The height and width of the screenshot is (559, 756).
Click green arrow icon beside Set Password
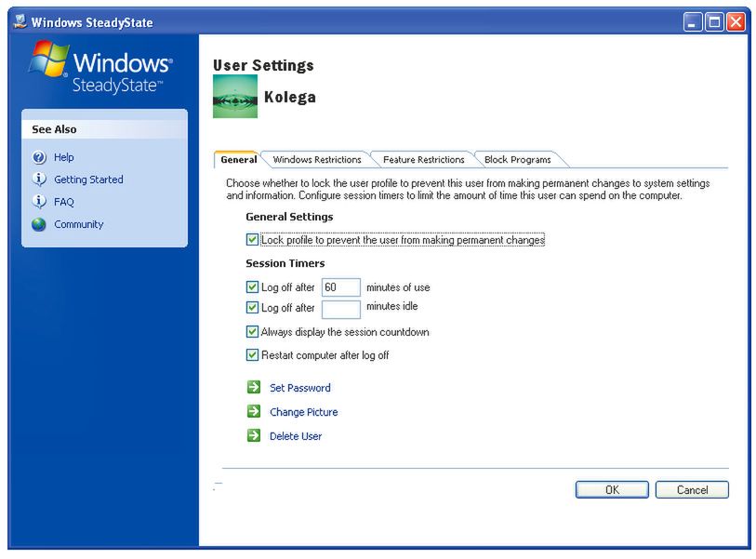pos(254,387)
